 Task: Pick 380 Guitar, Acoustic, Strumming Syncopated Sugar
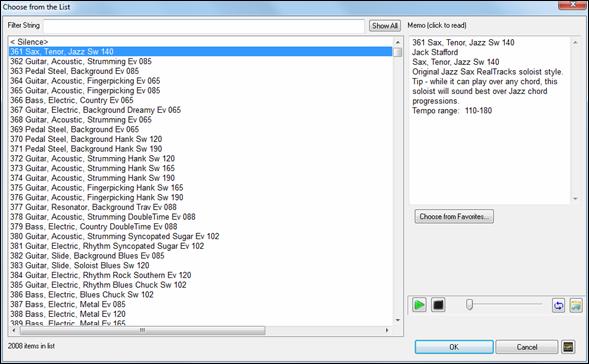[201, 236]
